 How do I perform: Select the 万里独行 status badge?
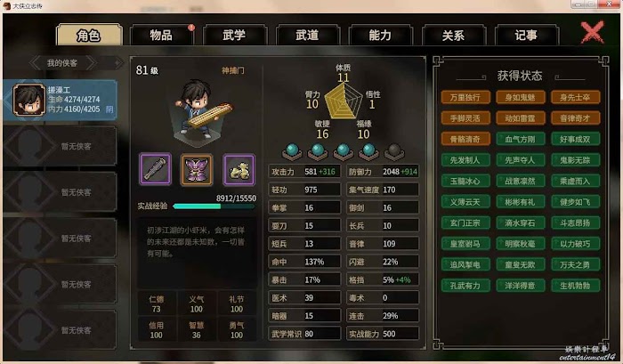tap(465, 97)
